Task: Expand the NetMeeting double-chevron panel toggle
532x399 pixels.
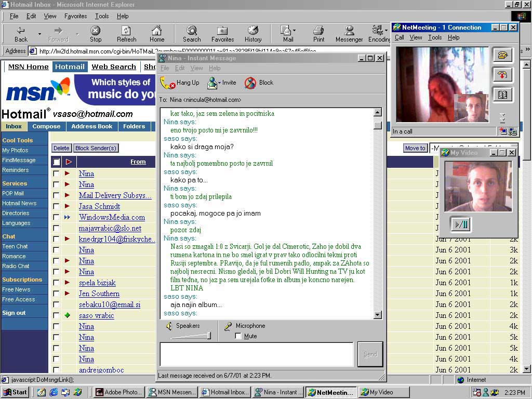Action: (x=502, y=118)
